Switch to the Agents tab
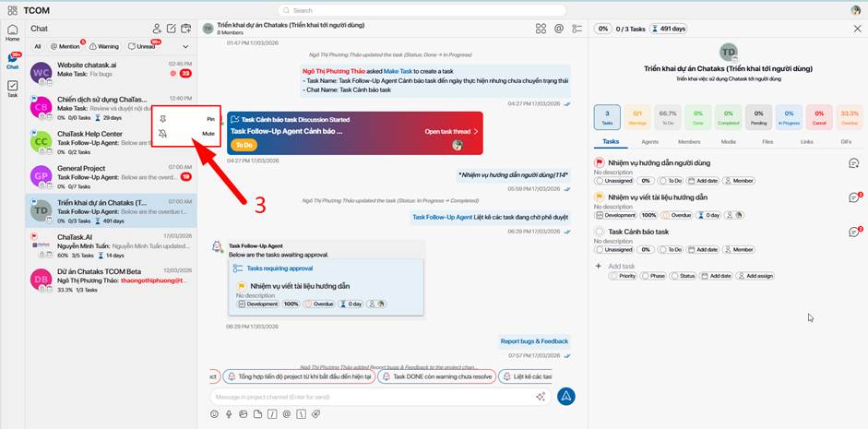Screen dimensions: 868x429 pyautogui.click(x=650, y=142)
